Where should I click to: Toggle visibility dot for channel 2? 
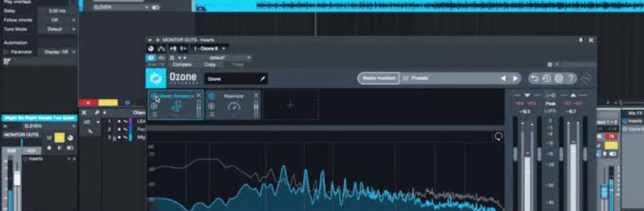[119, 129]
